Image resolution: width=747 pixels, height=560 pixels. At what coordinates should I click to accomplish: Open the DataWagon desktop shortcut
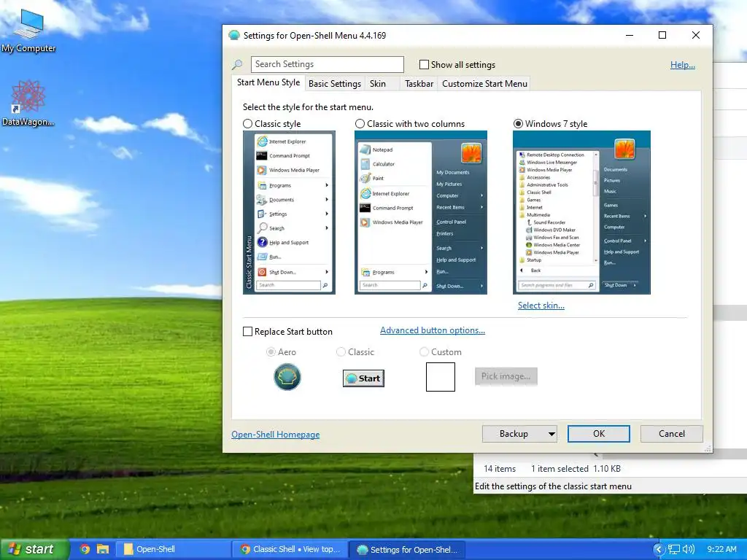(28, 102)
